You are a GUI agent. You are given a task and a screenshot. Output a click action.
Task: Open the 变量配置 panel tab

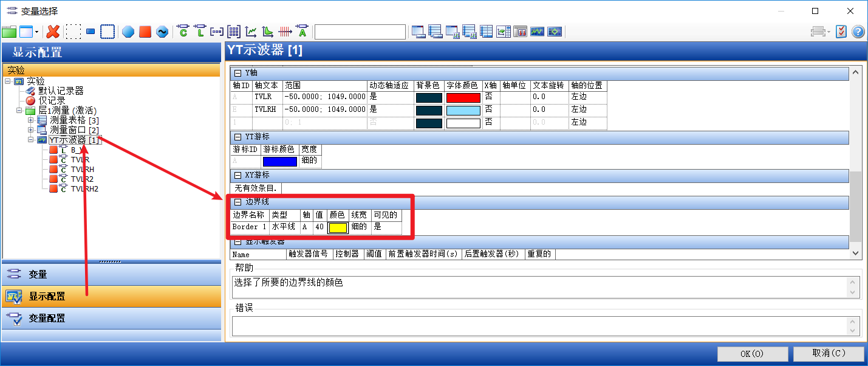111,319
